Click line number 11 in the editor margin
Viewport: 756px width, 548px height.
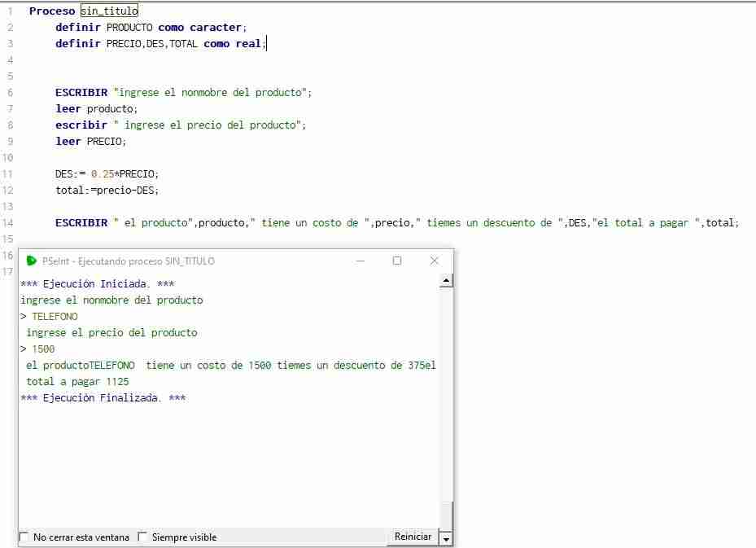(7, 173)
